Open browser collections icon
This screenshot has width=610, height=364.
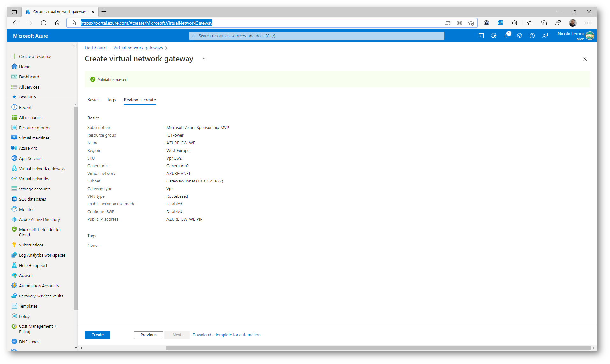(x=544, y=23)
